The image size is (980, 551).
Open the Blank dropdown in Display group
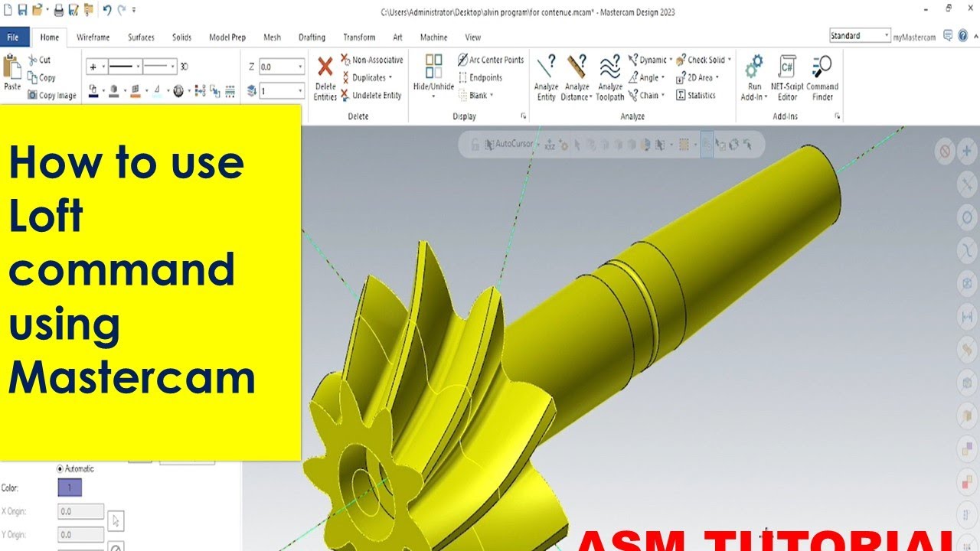point(491,96)
